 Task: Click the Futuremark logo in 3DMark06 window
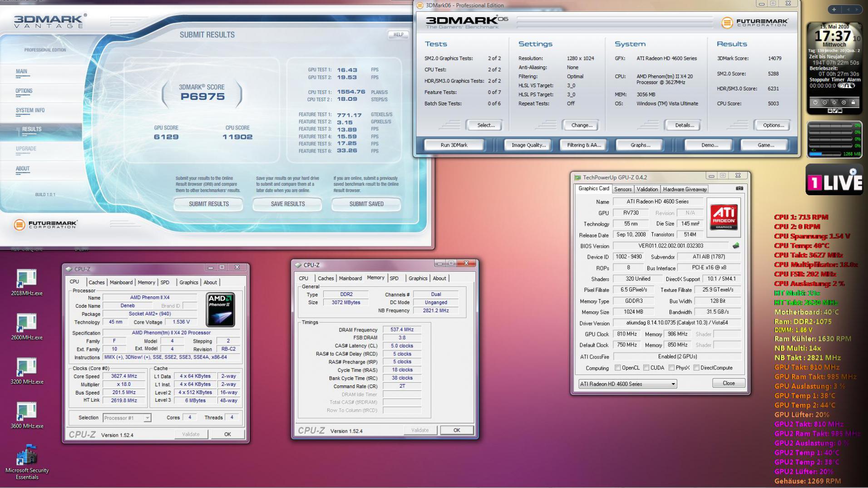point(755,23)
